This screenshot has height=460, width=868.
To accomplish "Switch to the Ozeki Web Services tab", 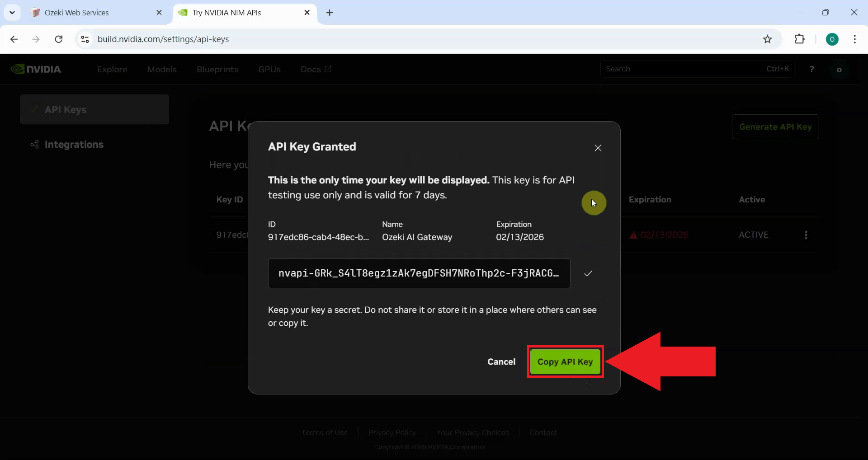I will click(x=77, y=12).
